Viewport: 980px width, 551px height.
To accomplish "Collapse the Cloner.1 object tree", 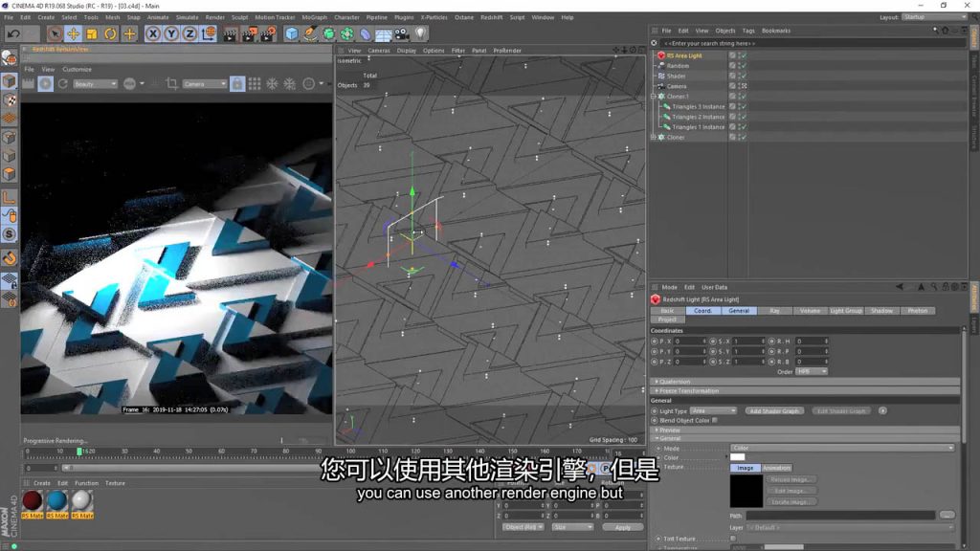I will pyautogui.click(x=654, y=97).
